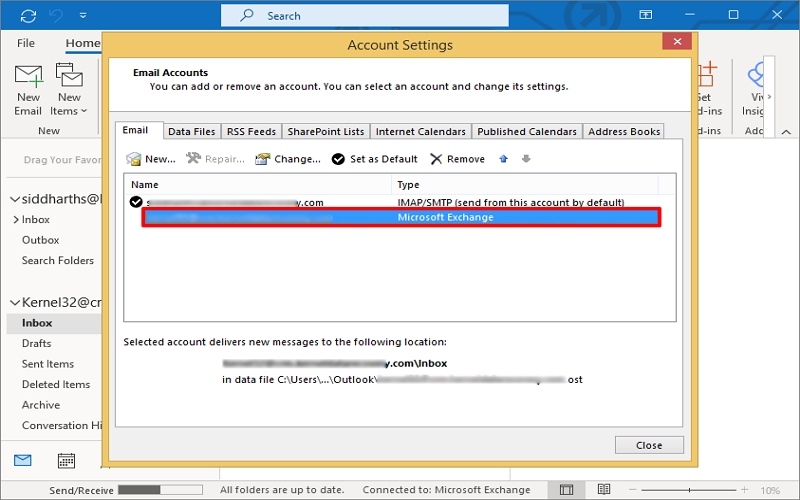800x500 pixels.
Task: Click Change account settings icon
Action: pos(263,159)
